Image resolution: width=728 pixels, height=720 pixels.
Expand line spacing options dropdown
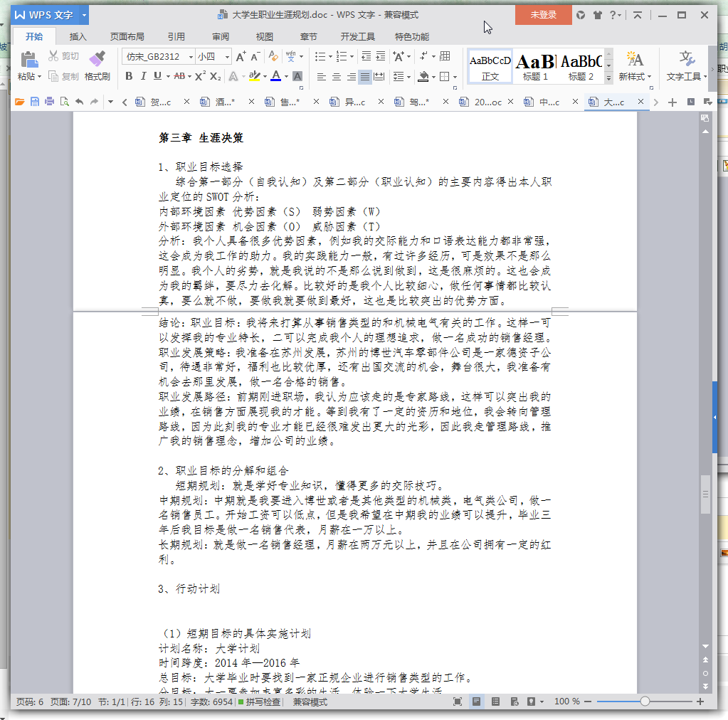(x=409, y=77)
